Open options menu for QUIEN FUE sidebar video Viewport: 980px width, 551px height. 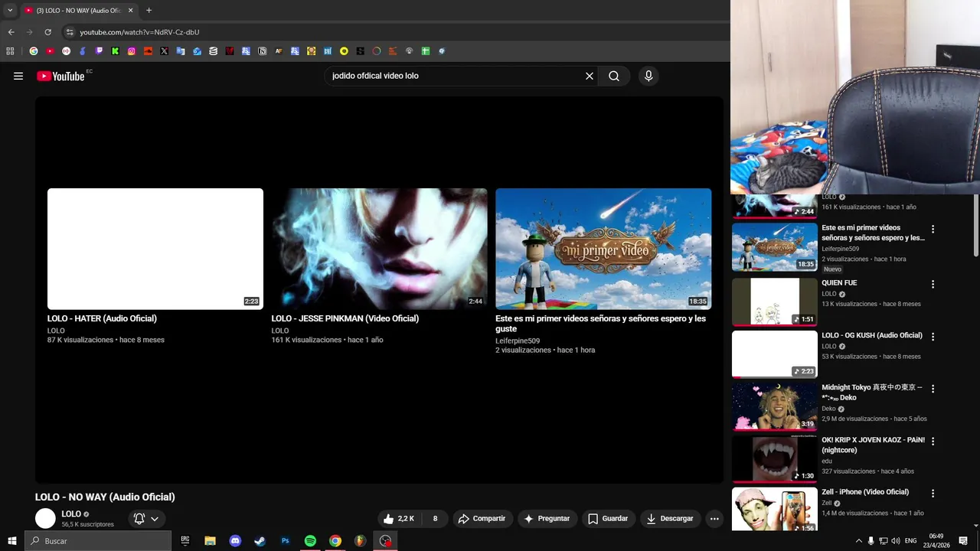[933, 284]
